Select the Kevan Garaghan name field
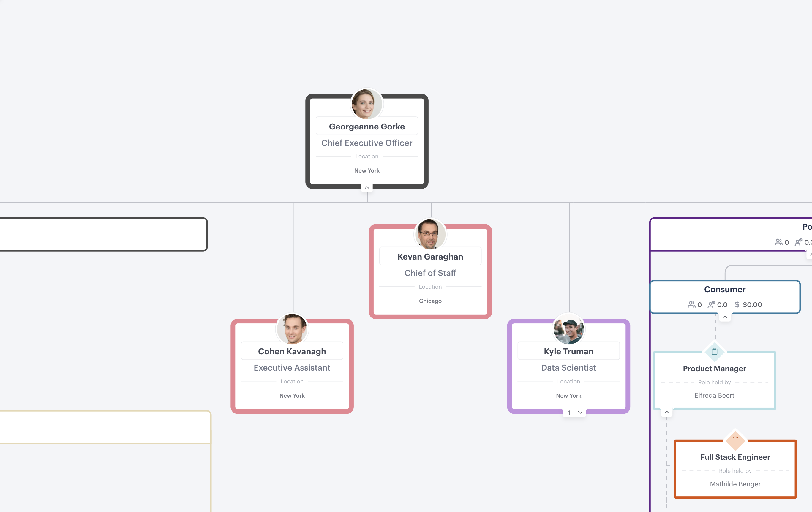 (x=430, y=257)
